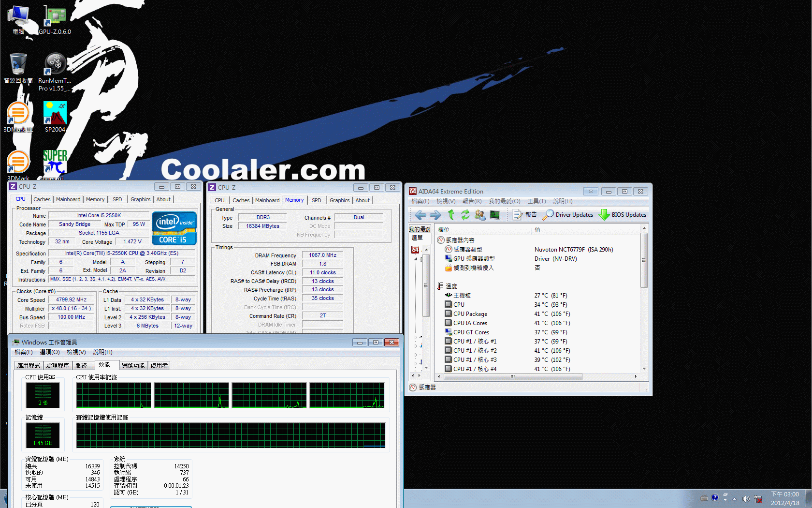
Task: Click the 值 column header in AIDA64
Action: (586, 230)
